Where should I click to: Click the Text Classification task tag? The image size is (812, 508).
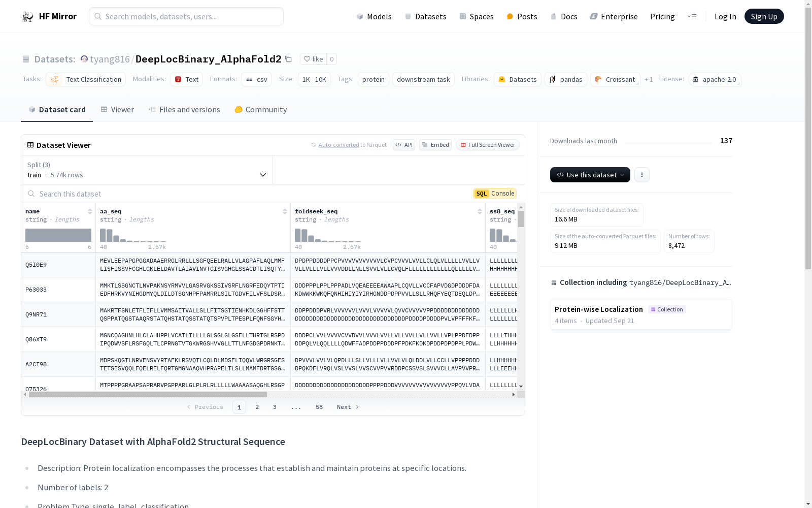[x=86, y=79]
